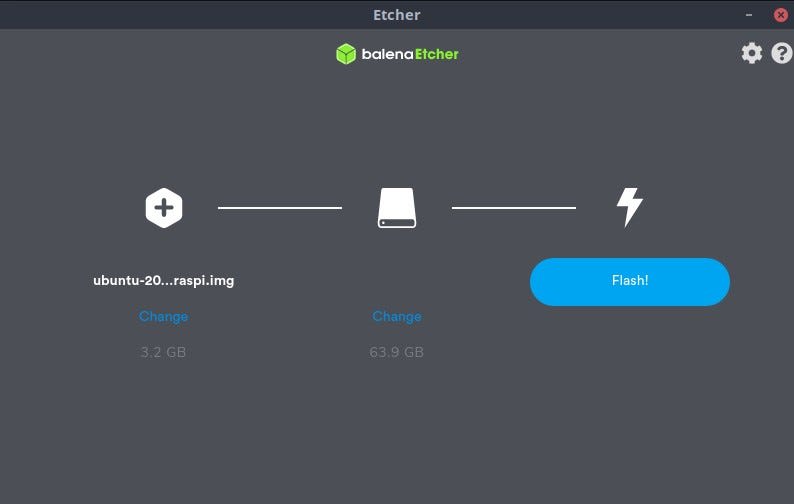794x504 pixels.
Task: Minimize the Etcher window
Action: coord(748,15)
